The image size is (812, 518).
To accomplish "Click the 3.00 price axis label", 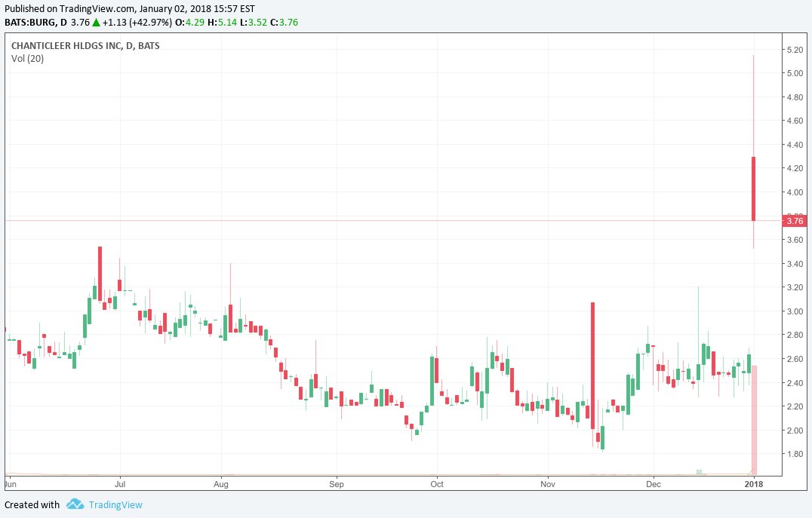I will click(x=795, y=311).
